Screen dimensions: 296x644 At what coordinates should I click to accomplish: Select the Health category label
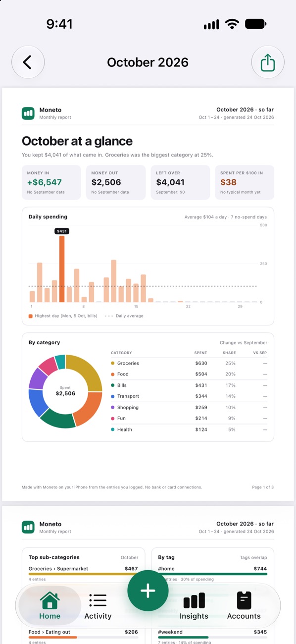pos(125,429)
